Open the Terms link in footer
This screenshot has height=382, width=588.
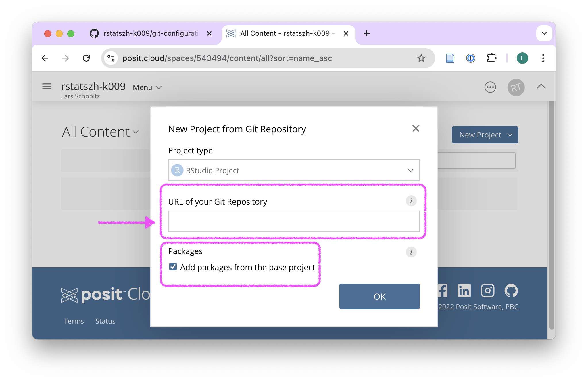[74, 321]
